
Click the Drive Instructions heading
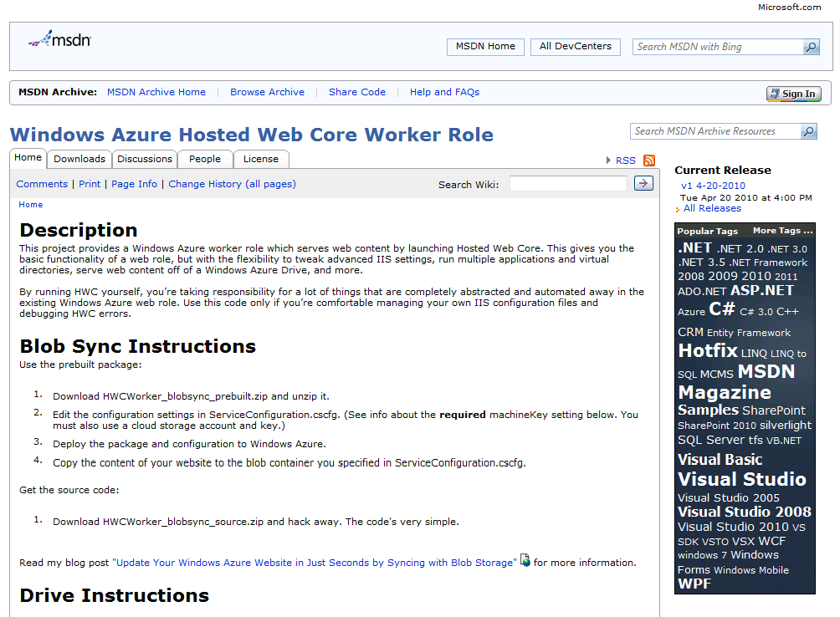coord(114,595)
